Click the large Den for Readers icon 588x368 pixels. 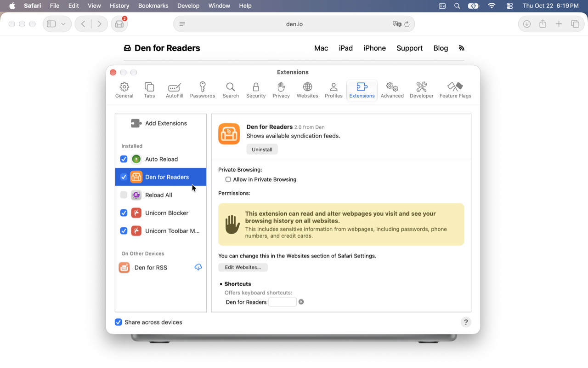click(x=229, y=134)
